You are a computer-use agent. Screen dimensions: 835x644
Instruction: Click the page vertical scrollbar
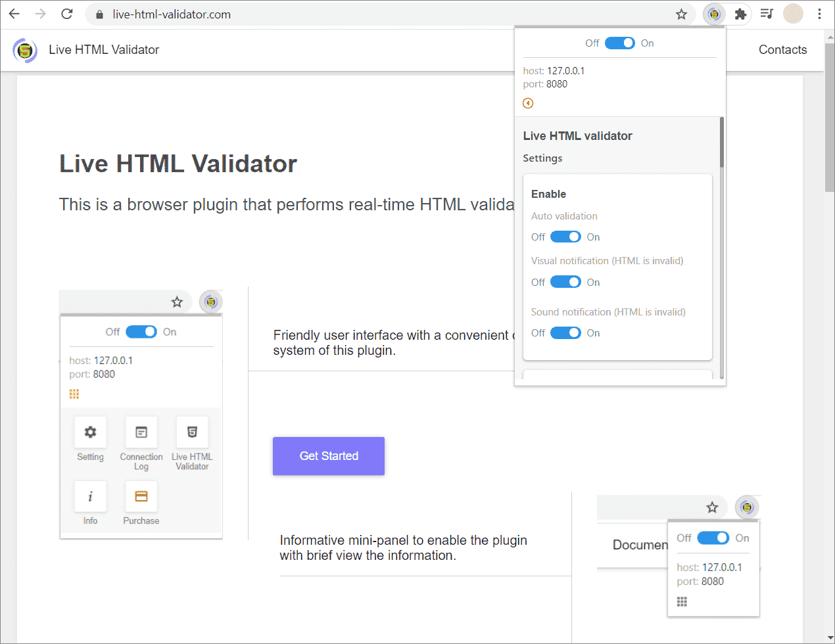[x=829, y=118]
